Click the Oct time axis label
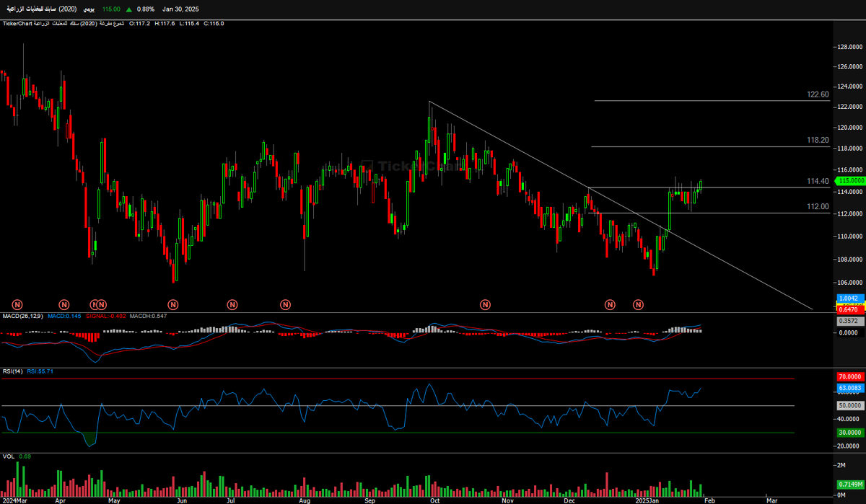The width and height of the screenshot is (866, 504). pyautogui.click(x=435, y=499)
